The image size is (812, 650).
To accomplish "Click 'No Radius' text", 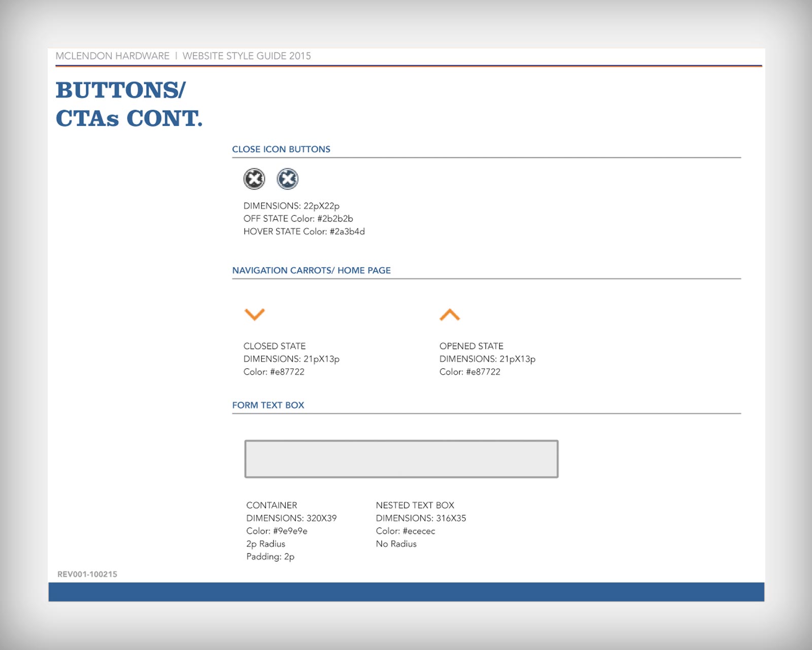I will point(396,544).
